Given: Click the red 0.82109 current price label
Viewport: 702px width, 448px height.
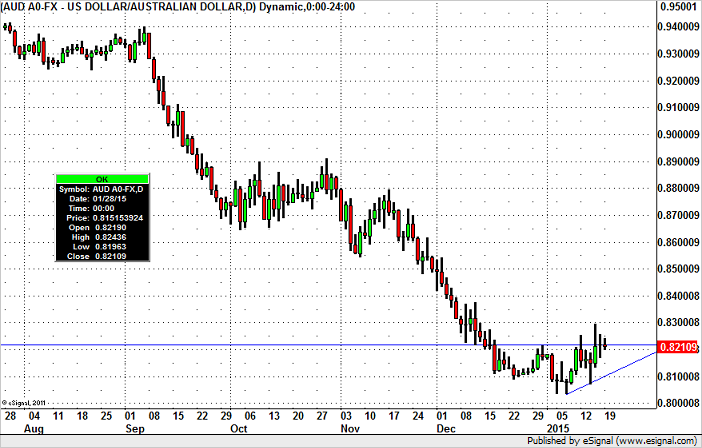Looking at the screenshot, I should (677, 347).
